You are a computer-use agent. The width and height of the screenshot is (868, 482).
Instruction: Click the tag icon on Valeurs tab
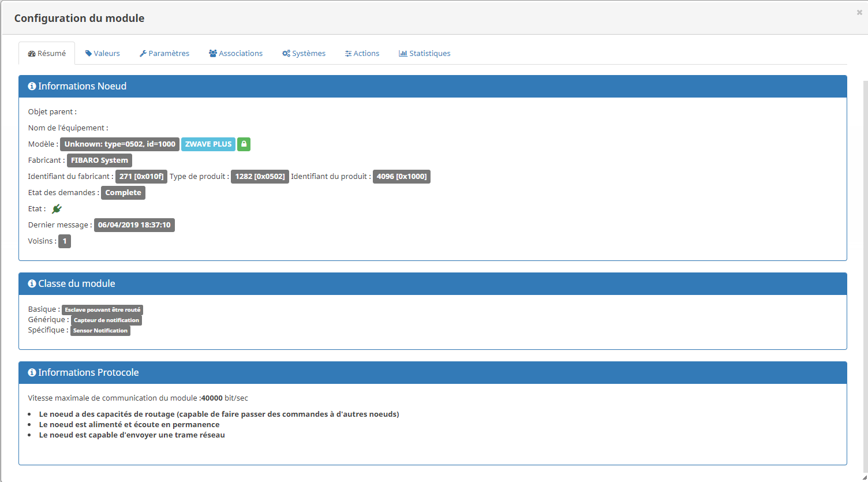click(x=88, y=53)
